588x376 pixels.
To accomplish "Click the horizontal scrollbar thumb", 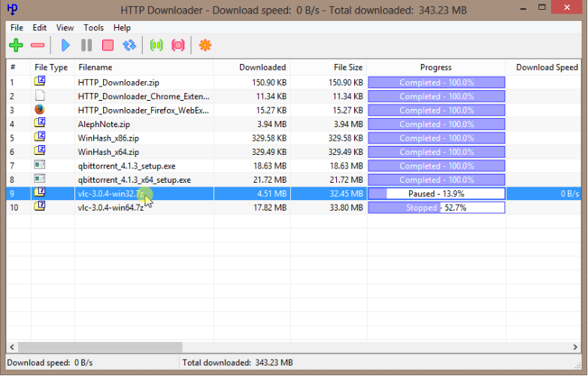I will (100, 347).
